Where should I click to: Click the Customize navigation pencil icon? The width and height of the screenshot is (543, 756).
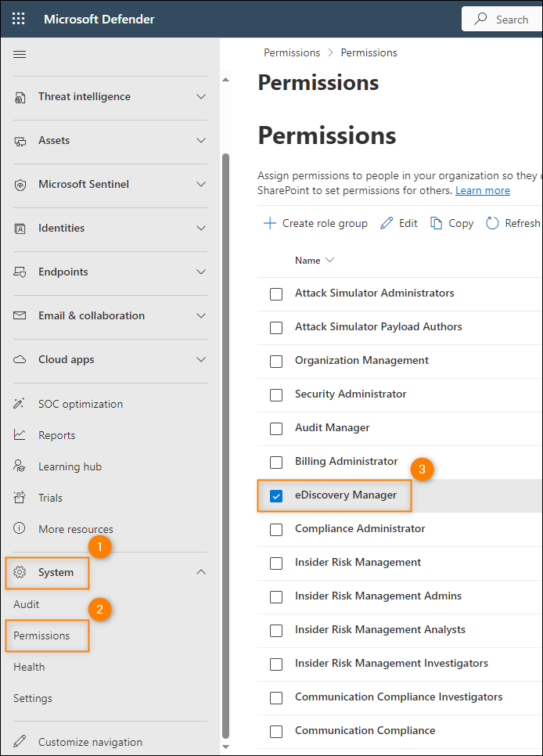coord(20,741)
